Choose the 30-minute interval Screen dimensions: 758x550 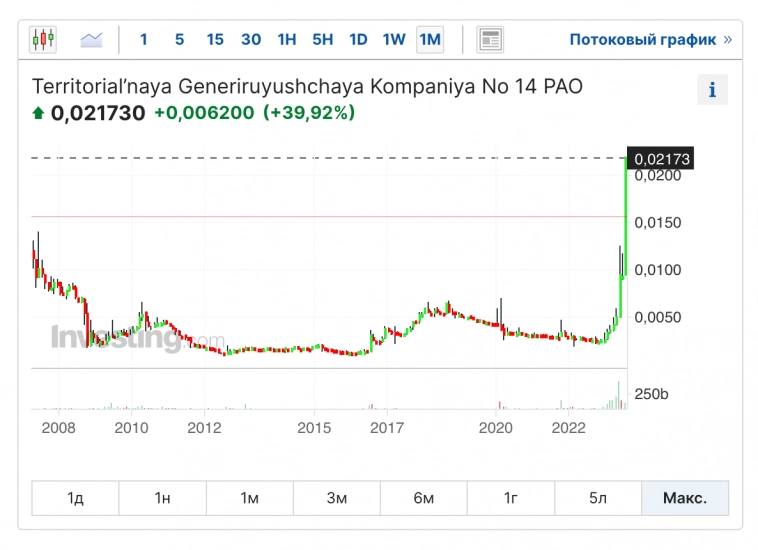[251, 40]
